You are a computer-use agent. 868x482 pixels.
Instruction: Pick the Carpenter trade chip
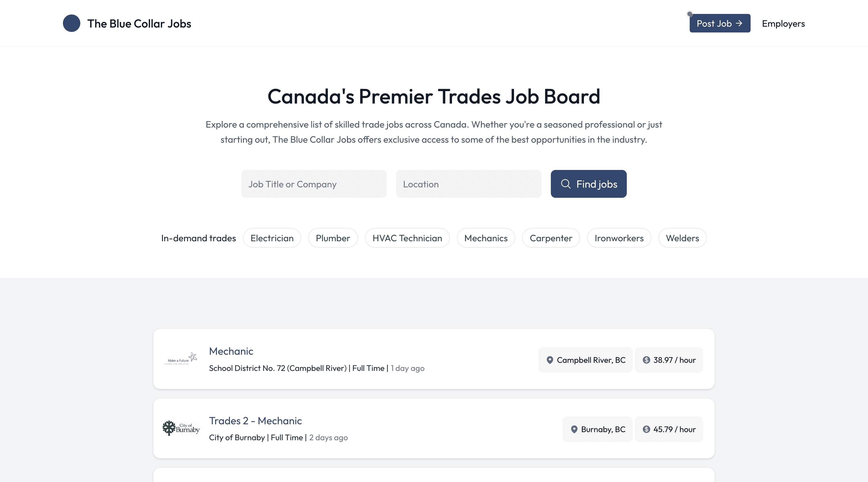pos(551,238)
